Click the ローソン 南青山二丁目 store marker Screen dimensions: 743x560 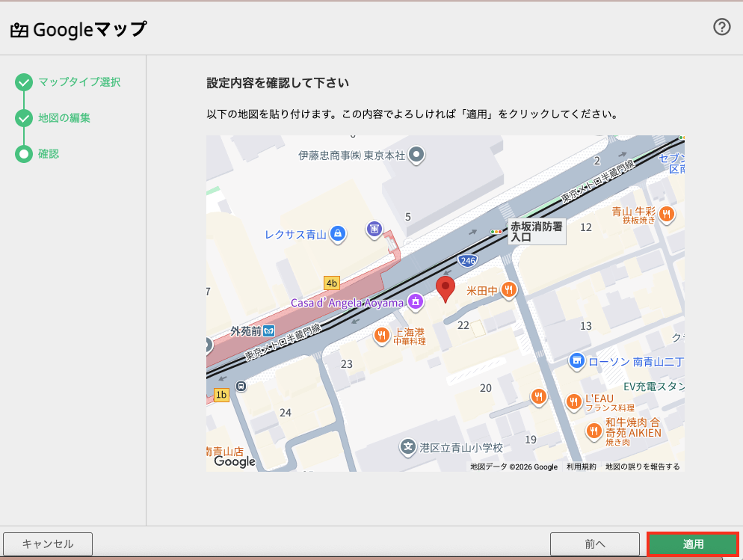[x=576, y=361]
